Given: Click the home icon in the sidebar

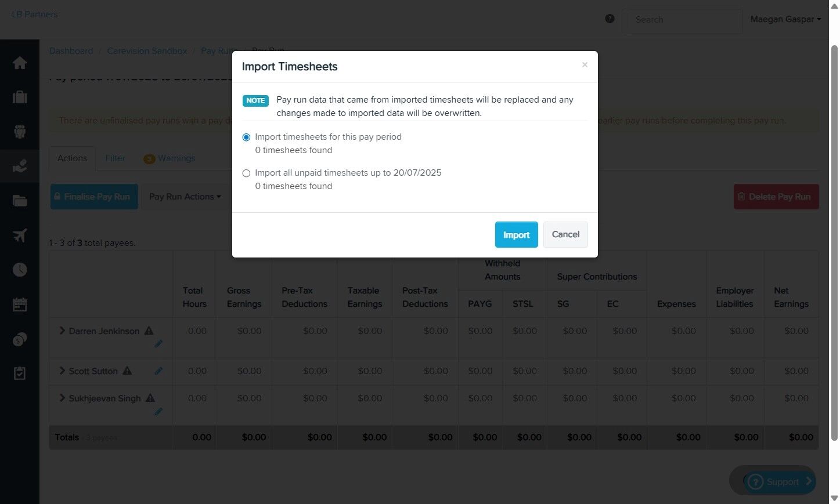Looking at the screenshot, I should [x=20, y=63].
